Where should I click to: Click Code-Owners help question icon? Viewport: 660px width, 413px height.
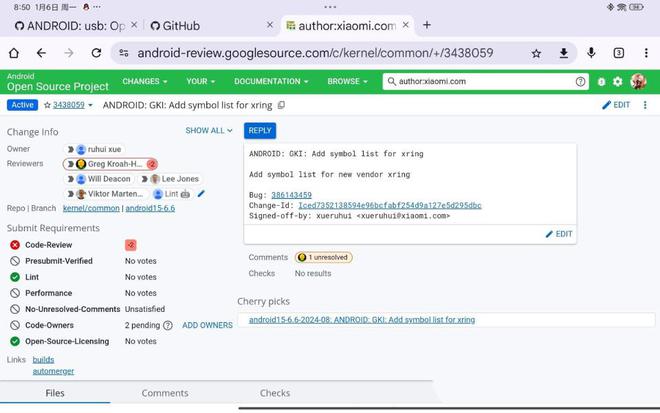coord(168,325)
